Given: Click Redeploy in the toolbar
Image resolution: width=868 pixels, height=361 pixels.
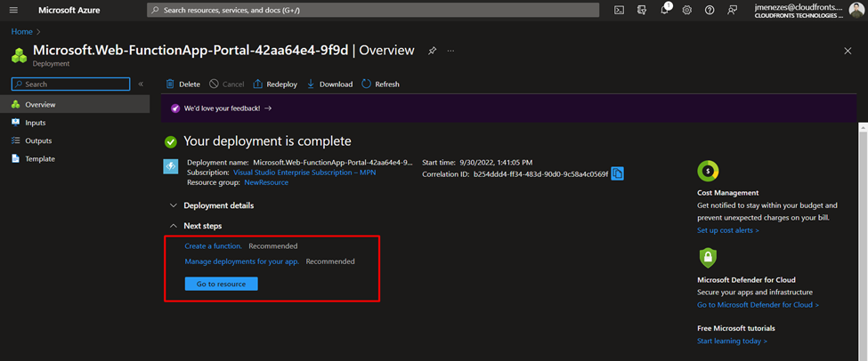Looking at the screenshot, I should click(275, 84).
